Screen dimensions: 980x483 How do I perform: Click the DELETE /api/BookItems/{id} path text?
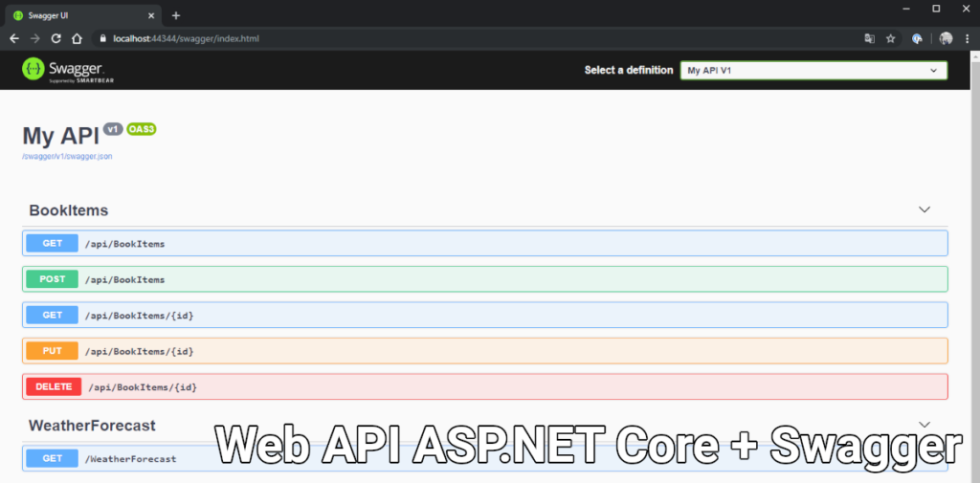[x=143, y=387]
